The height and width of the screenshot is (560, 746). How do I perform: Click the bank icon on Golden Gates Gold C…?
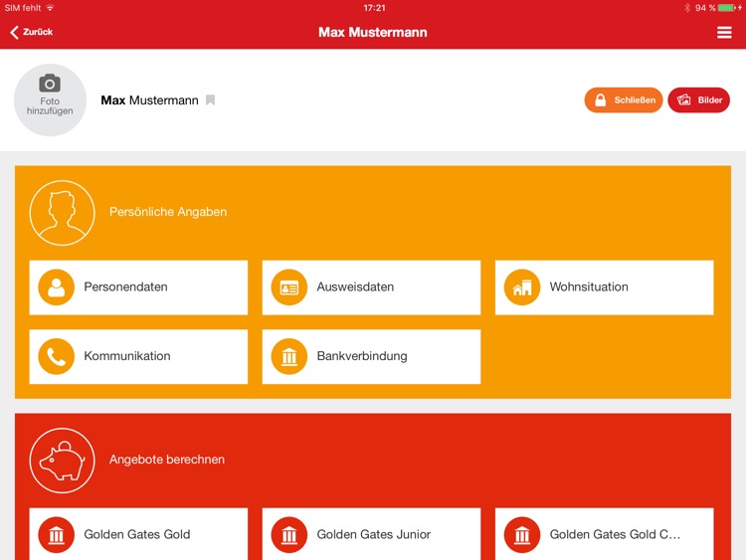click(522, 535)
